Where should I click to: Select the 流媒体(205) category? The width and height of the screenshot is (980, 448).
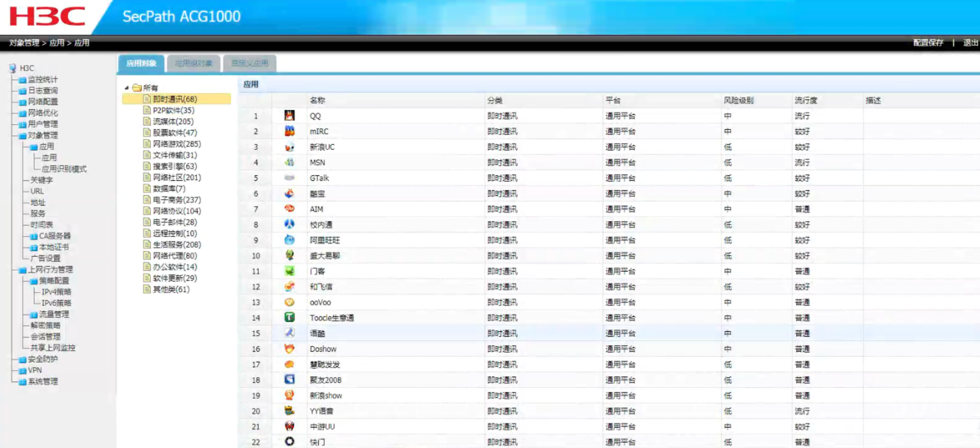point(173,121)
